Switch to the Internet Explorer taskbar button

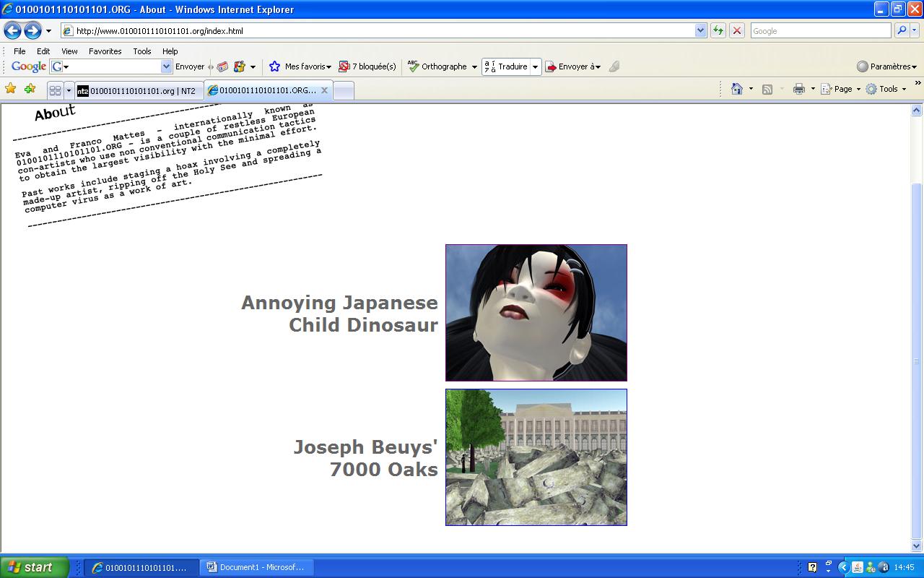140,567
